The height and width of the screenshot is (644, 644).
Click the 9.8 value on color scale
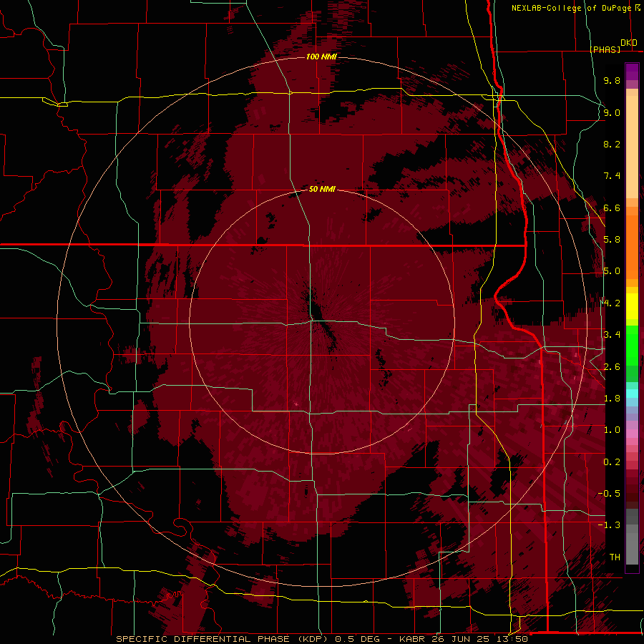612,80
